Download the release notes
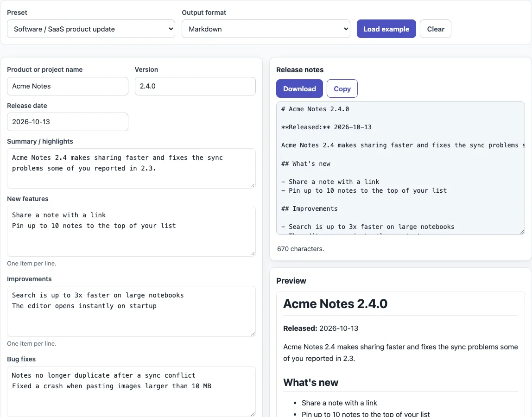Screen dimensions: 532x417 point(299,88)
